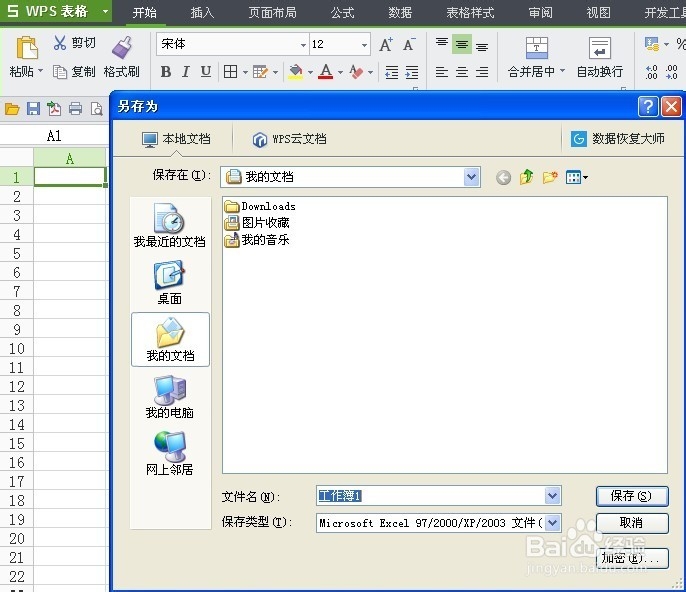Click the Save (保存) button
Image resolution: width=686 pixels, height=592 pixels.
(632, 496)
